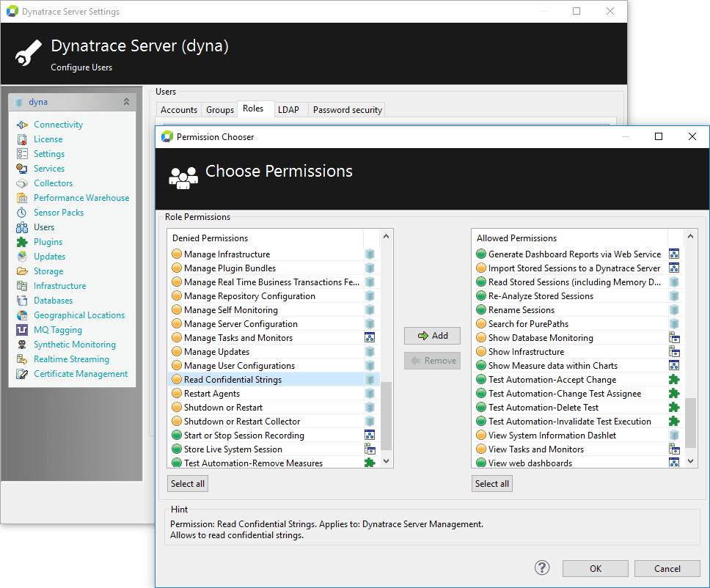
Task: Click puzzle icon beside Test Automation-Accept Change
Action: click(x=674, y=379)
